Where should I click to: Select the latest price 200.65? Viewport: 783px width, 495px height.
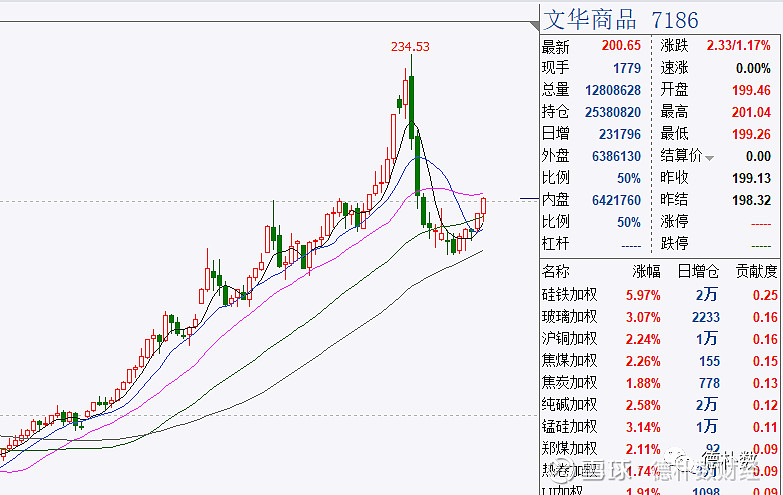(x=621, y=45)
